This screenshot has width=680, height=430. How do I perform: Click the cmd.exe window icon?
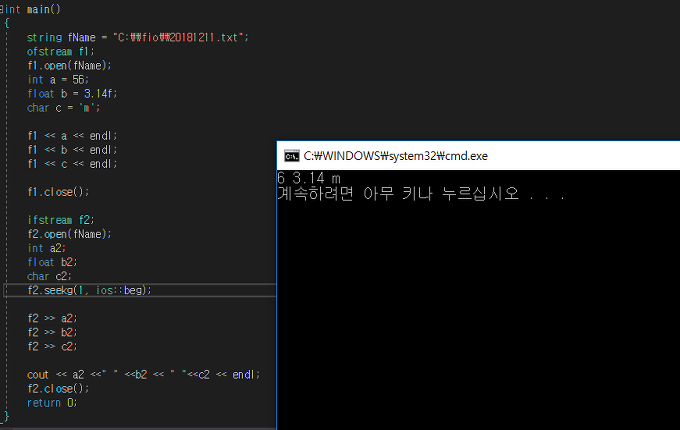[291, 156]
